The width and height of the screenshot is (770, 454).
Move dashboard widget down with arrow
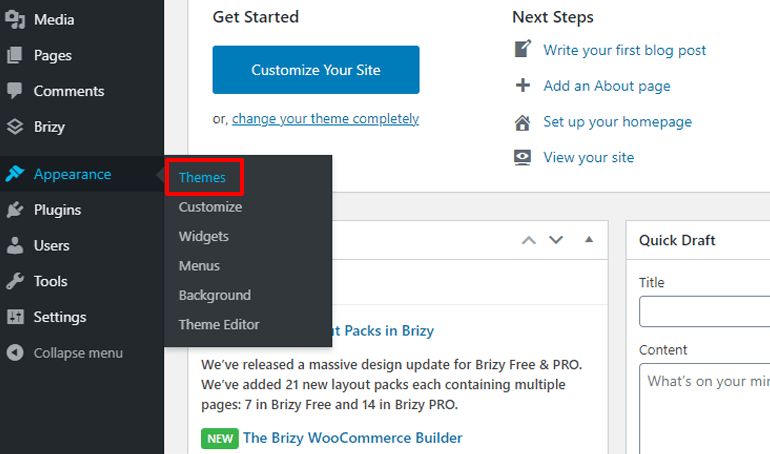click(557, 240)
